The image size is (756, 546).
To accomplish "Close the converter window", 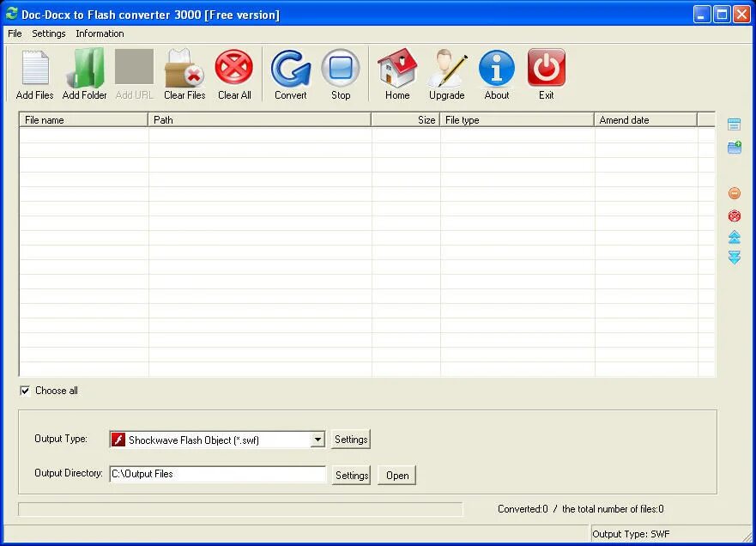I will coord(741,14).
